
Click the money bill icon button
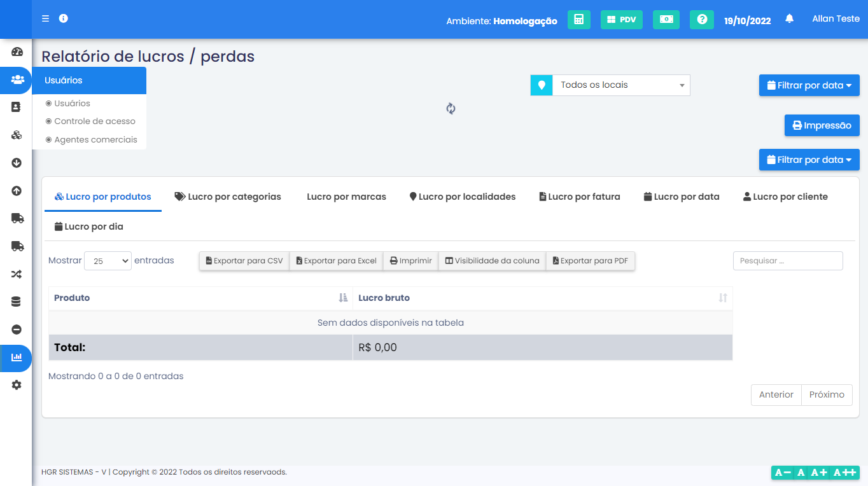(666, 20)
